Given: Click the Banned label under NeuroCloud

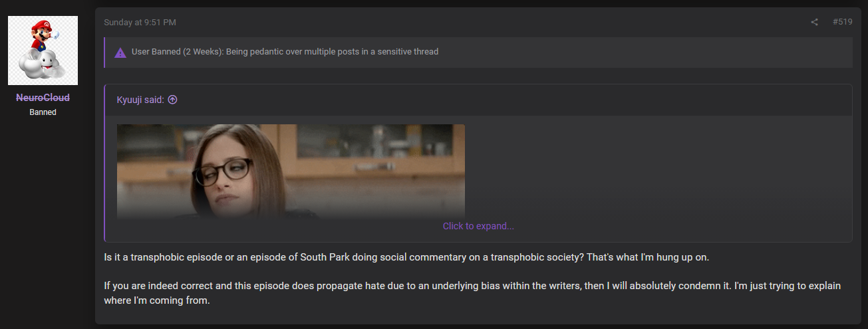Looking at the screenshot, I should coord(43,112).
